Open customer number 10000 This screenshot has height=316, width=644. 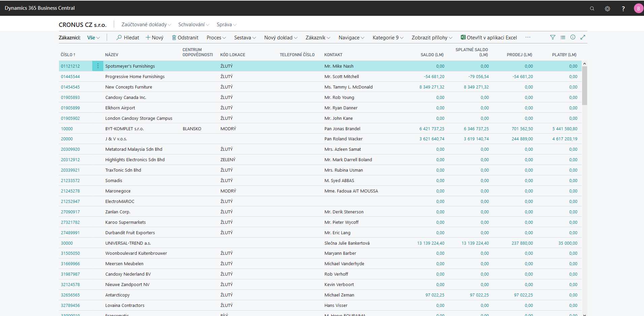pyautogui.click(x=67, y=129)
